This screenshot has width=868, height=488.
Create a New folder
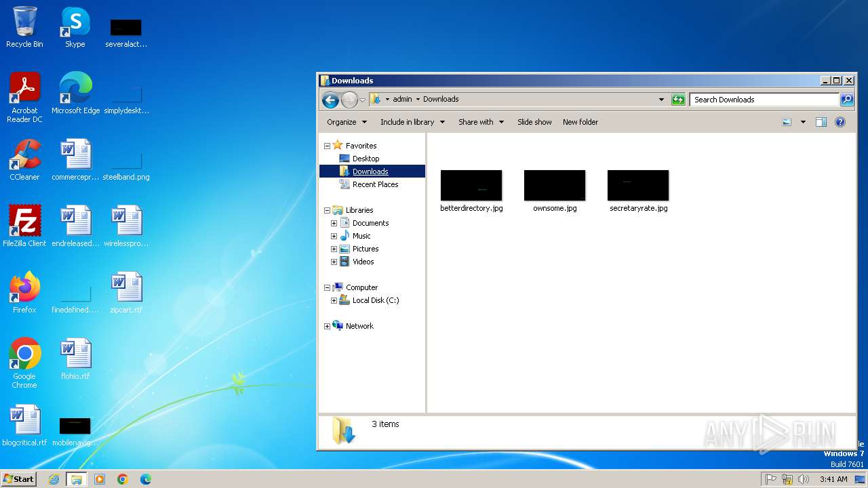(x=580, y=122)
